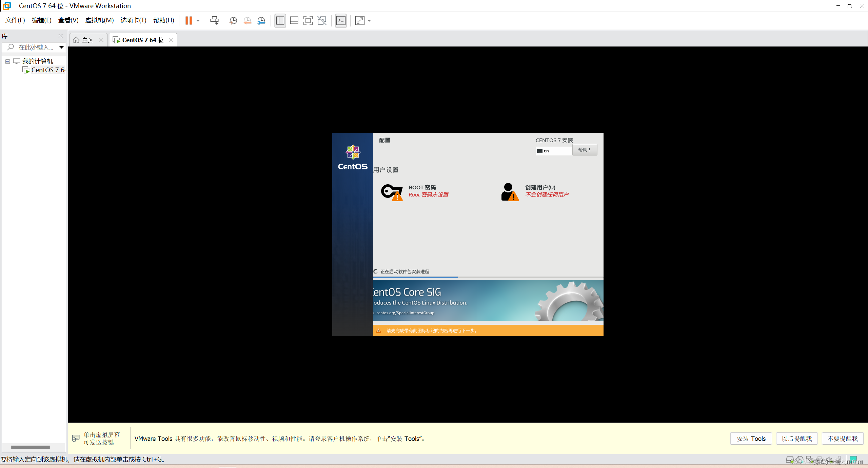This screenshot has height=468, width=868.
Task: Select the cn keyboard layout field
Action: coord(553,150)
